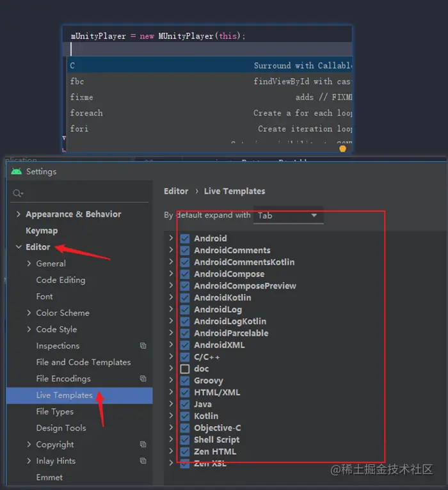Open Emmet settings

49,477
